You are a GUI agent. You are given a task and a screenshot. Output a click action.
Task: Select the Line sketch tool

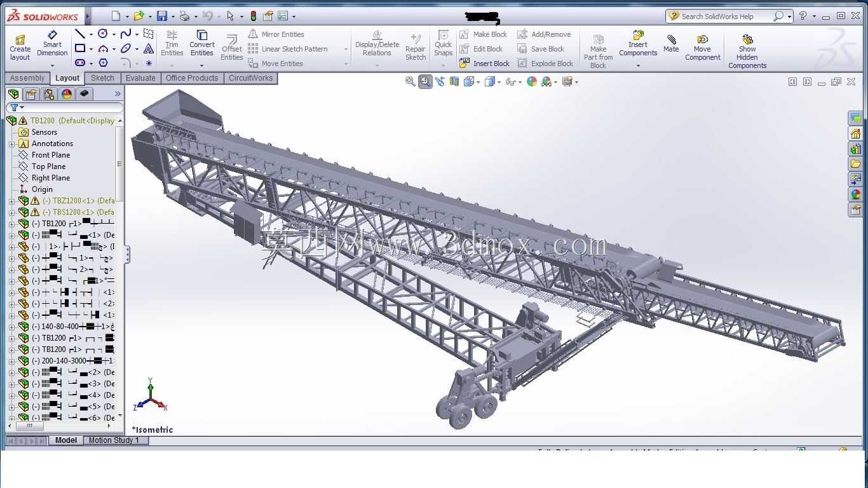pyautogui.click(x=80, y=34)
